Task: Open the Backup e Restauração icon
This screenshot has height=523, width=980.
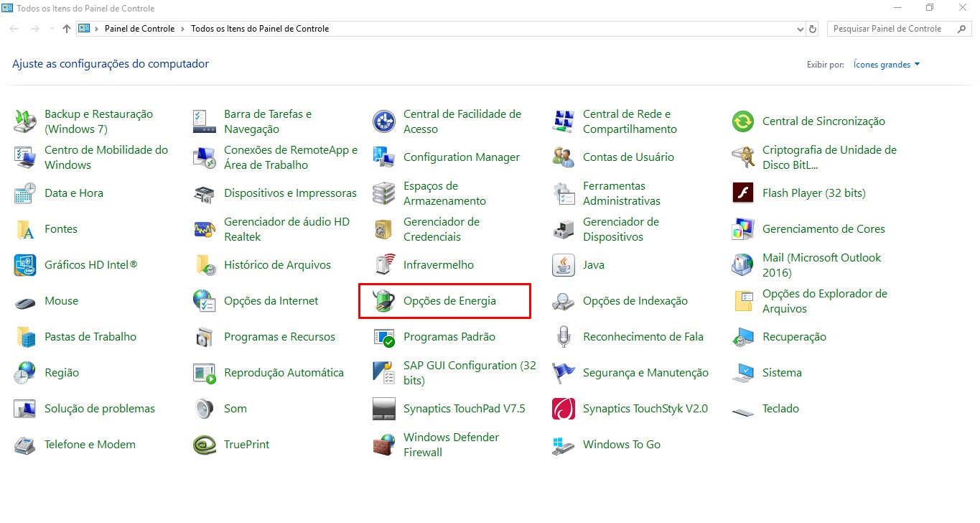Action: 25,121
